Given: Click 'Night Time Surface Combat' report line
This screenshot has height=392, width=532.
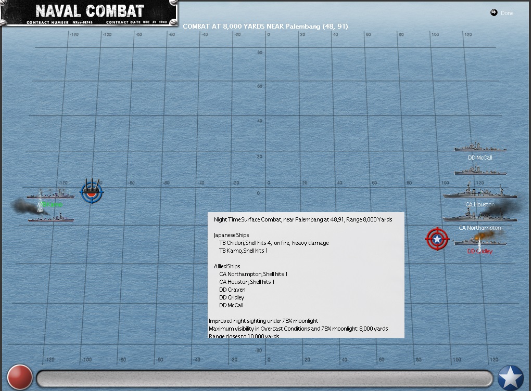Looking at the screenshot, I should click(x=303, y=219).
